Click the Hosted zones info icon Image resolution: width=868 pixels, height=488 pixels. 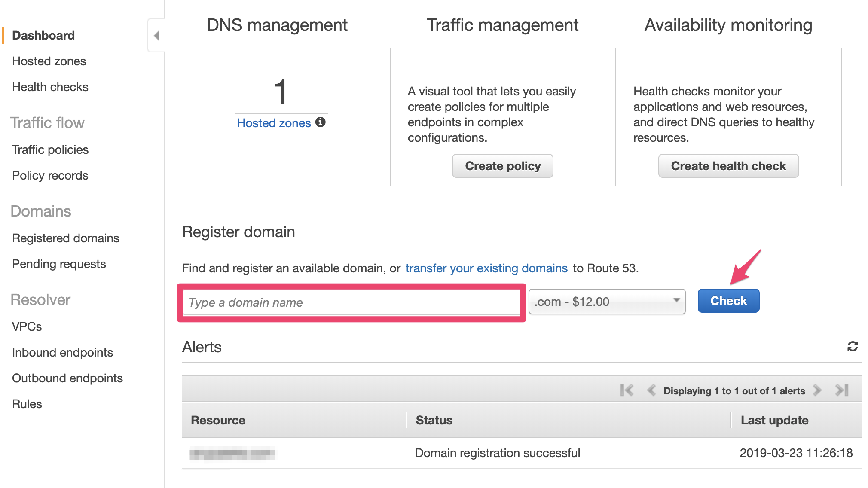(x=321, y=122)
